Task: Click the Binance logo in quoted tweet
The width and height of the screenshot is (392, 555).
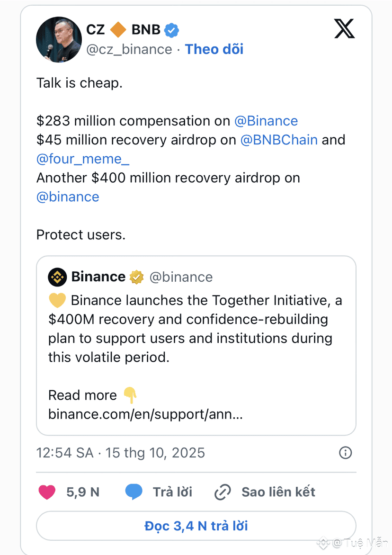Action: tap(57, 277)
